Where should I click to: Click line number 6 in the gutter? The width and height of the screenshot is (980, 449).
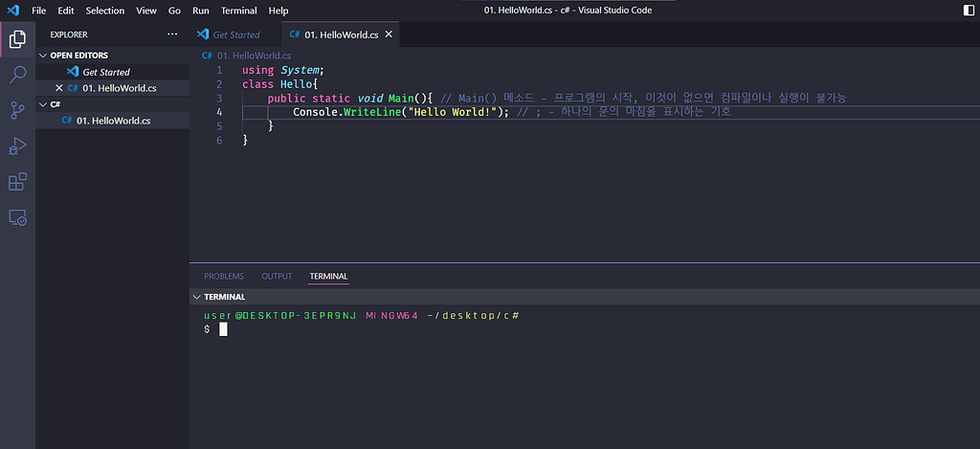[x=219, y=141]
